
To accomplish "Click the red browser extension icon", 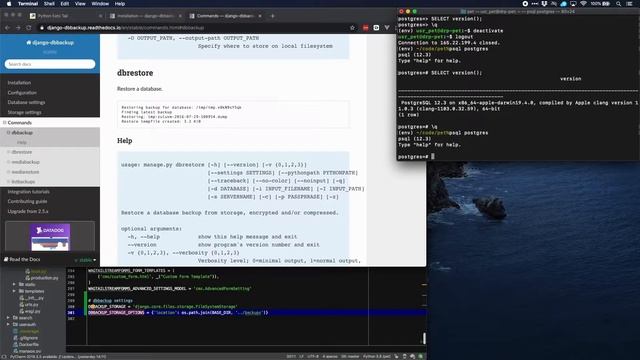I will [x=365, y=28].
